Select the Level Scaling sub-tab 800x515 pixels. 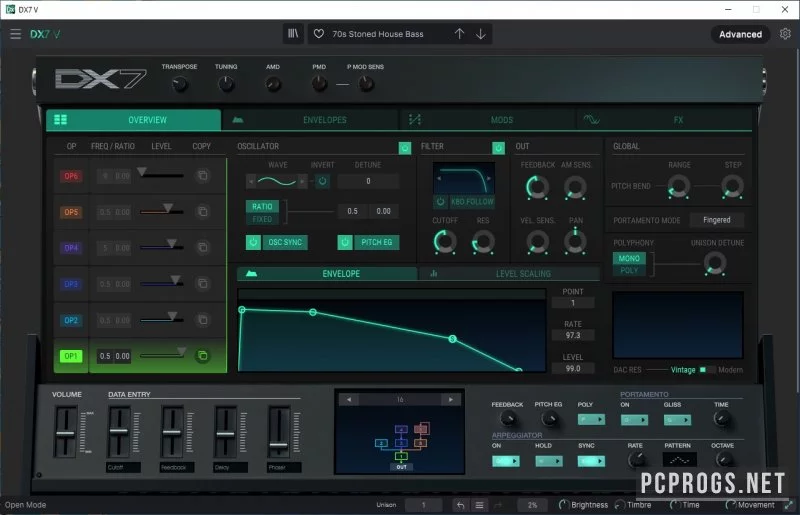tap(509, 274)
